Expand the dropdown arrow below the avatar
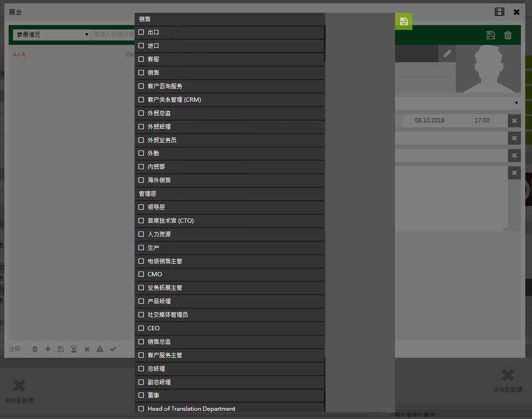The image size is (532, 419). [516, 103]
